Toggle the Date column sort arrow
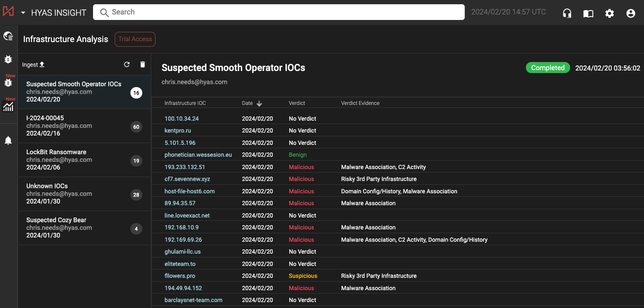Image resolution: width=644 pixels, height=308 pixels. pyautogui.click(x=259, y=104)
